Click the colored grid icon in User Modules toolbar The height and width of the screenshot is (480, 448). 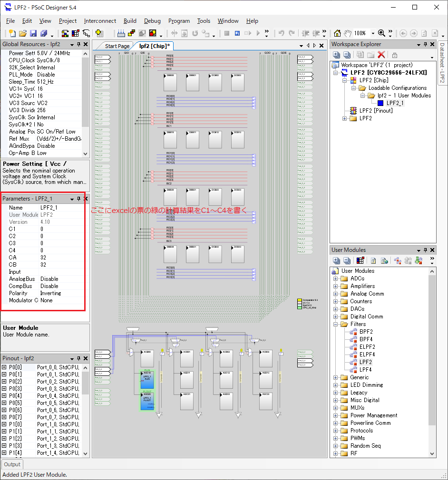(360, 260)
